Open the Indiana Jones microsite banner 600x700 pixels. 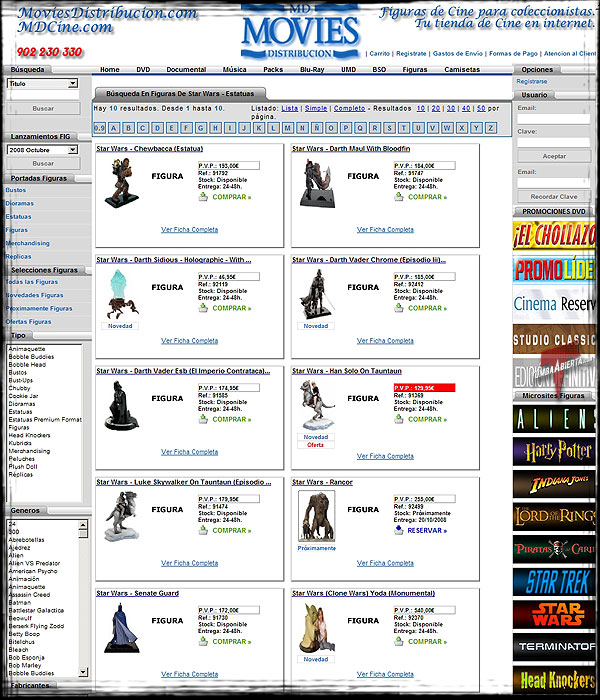click(554, 484)
